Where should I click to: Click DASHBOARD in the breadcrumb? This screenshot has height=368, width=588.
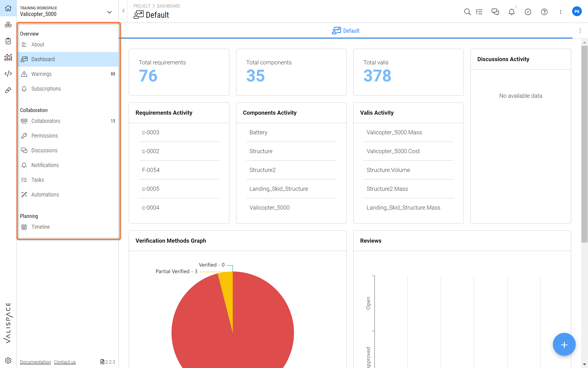168,6
